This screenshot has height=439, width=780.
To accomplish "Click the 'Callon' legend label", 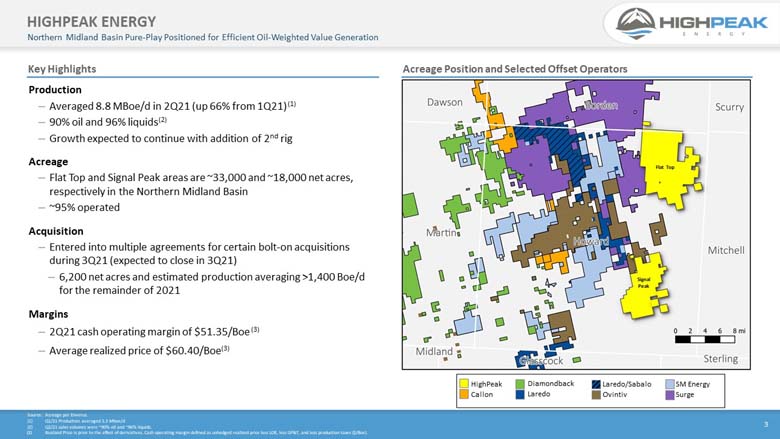I will coord(482,394).
